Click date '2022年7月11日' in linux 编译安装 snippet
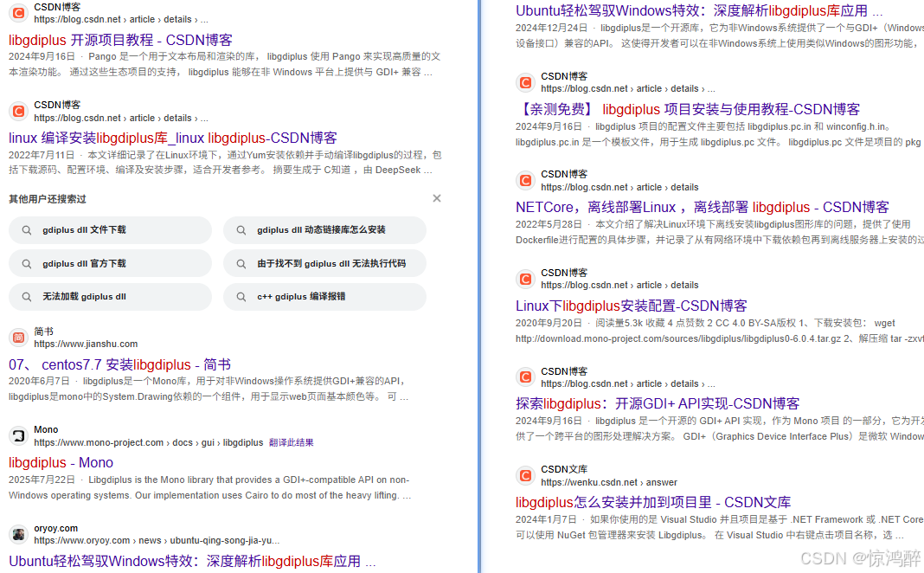 coord(42,155)
